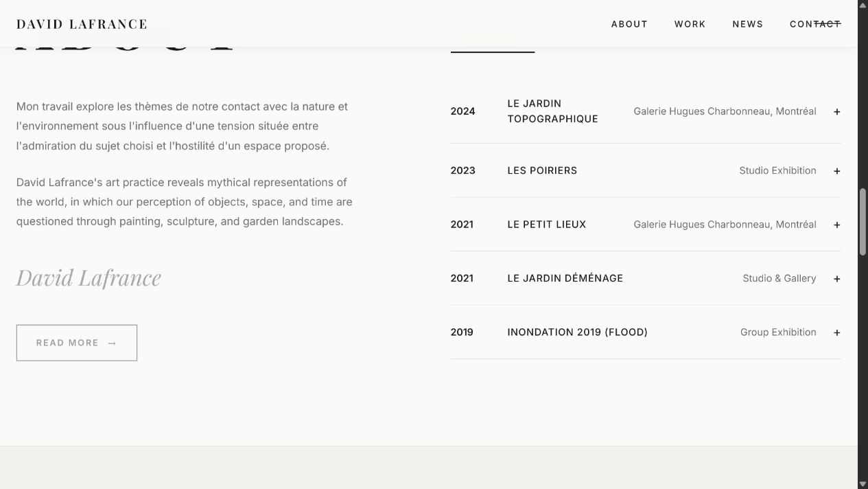Go to the News page
This screenshot has height=489, width=868.
(x=747, y=24)
